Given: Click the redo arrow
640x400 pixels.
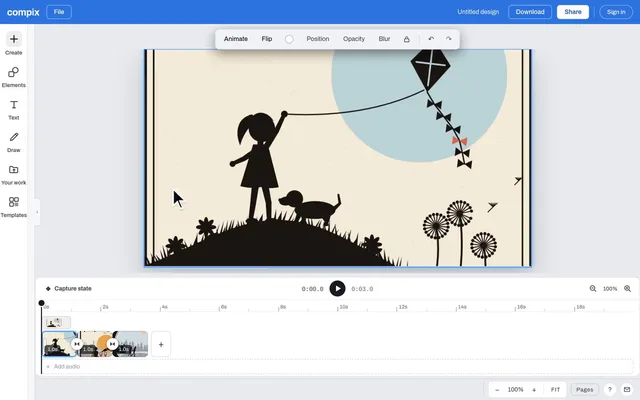Looking at the screenshot, I should pos(449,39).
